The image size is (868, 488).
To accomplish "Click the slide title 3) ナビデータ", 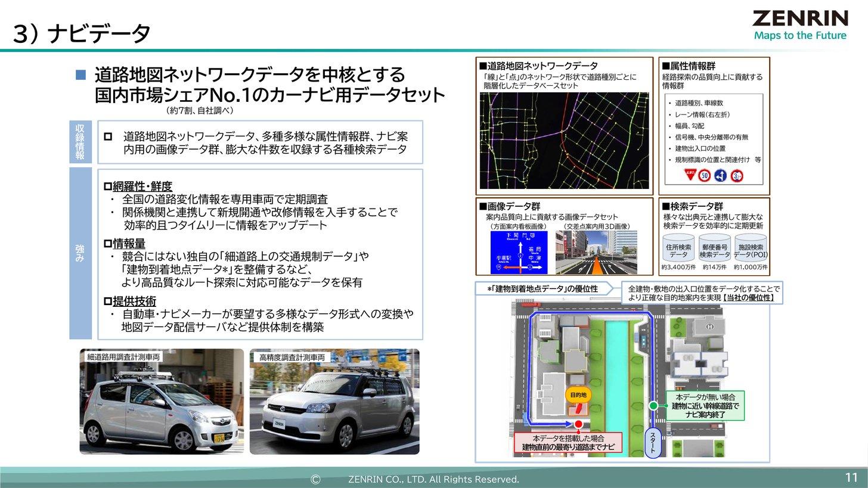I will click(82, 34).
